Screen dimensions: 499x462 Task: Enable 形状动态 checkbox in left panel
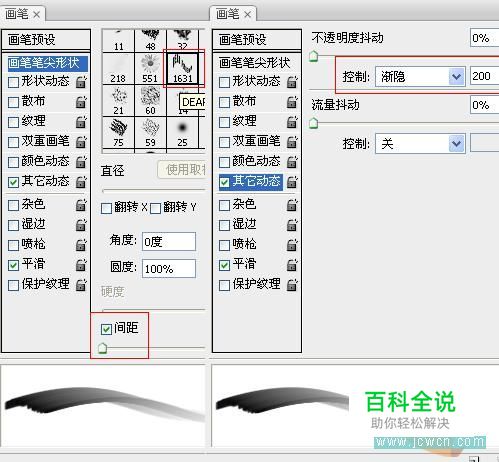[x=13, y=82]
